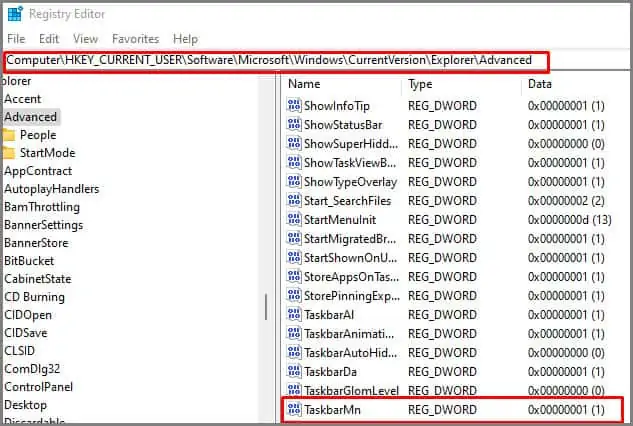Click the StoreAppsOnTas... DWORD icon
This screenshot has height=426, width=633.
click(x=294, y=276)
